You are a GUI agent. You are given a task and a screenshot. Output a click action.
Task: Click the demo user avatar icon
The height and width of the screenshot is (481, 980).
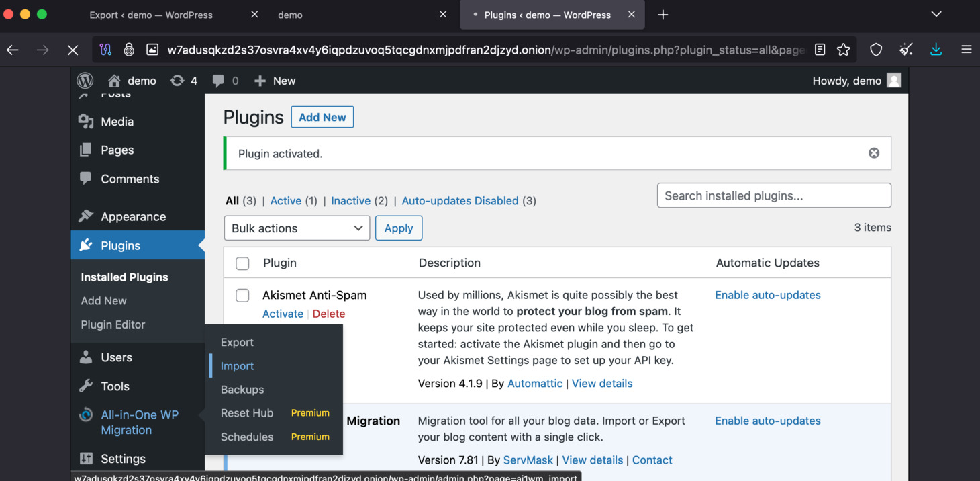click(x=894, y=81)
